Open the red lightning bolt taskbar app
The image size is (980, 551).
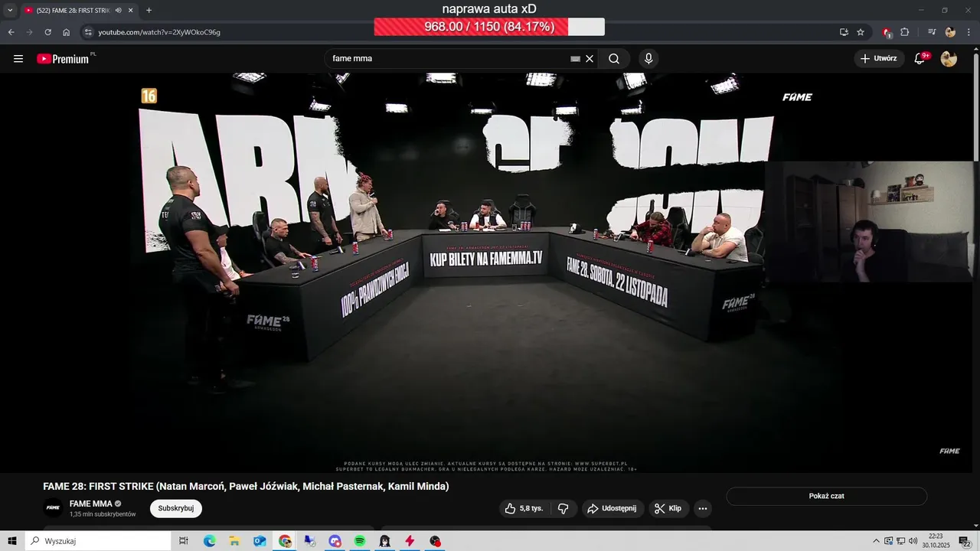(x=410, y=541)
